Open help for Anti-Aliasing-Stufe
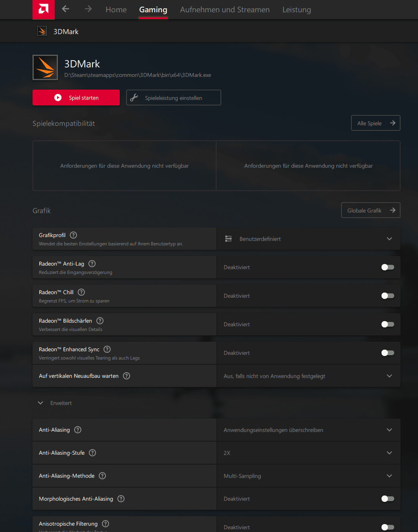The height and width of the screenshot is (532, 418). point(92,453)
